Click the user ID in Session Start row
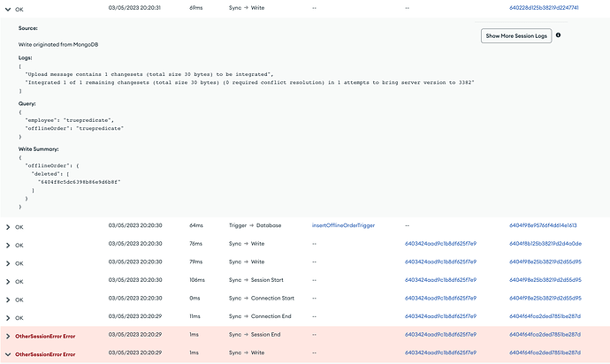 pos(440,280)
